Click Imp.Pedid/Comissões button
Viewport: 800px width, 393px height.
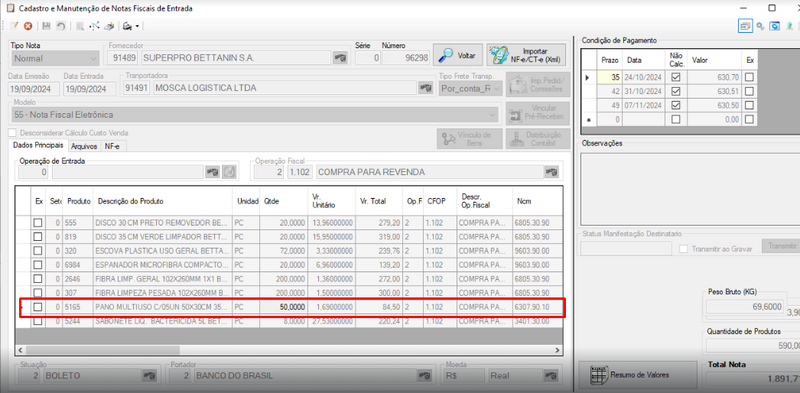[x=537, y=85]
